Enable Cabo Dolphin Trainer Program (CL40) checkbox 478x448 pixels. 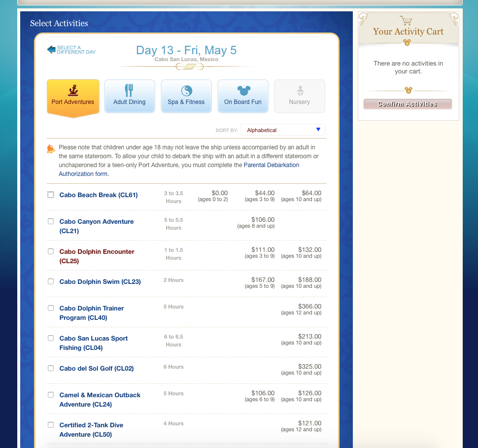coord(51,308)
